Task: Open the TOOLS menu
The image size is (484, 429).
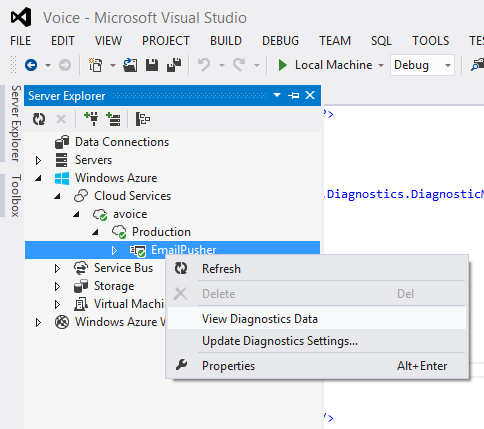Action: point(431,41)
